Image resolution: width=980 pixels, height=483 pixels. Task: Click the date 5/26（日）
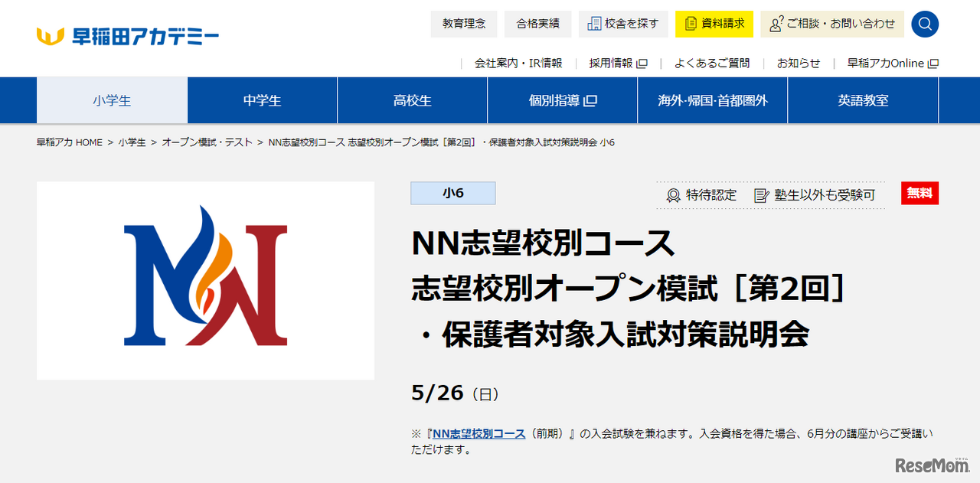click(x=456, y=393)
